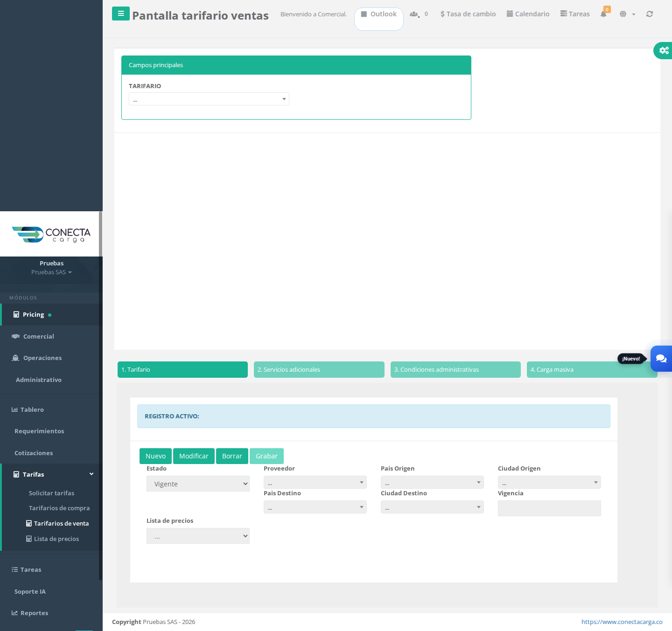Switch to 4. Carga masiva tab
Screen dimensions: 672x631
coord(592,369)
